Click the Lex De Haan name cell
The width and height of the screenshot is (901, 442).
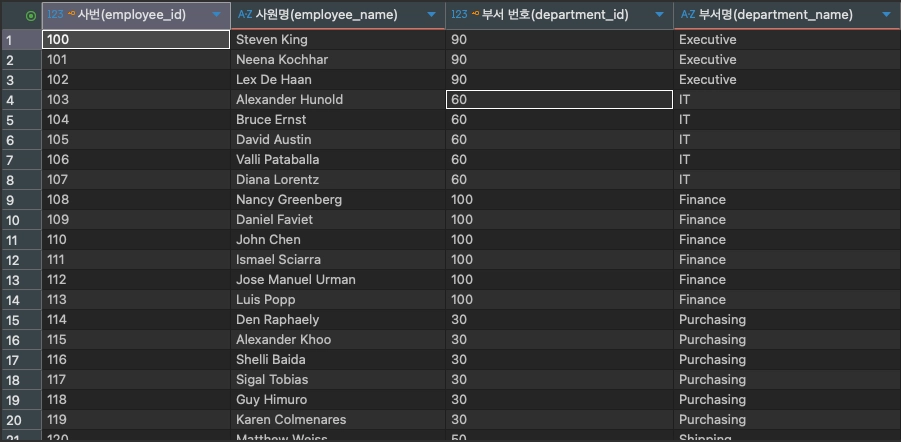pos(338,80)
